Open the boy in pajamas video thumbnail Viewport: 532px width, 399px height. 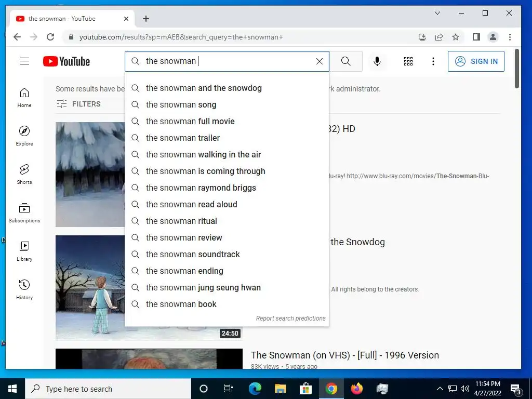[x=90, y=287]
